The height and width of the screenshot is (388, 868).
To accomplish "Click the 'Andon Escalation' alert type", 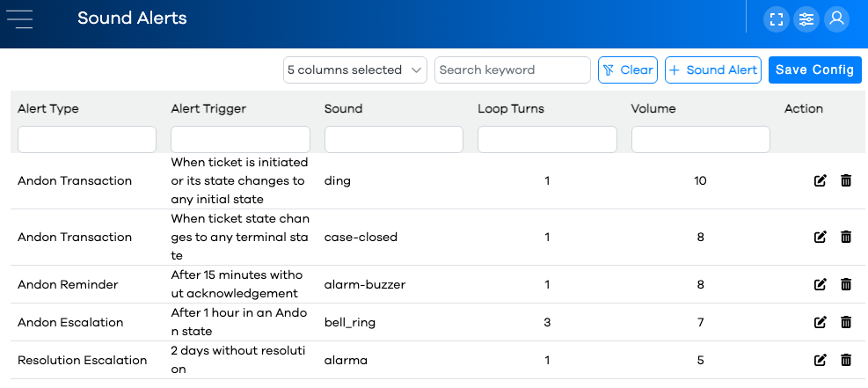I will [x=70, y=322].
